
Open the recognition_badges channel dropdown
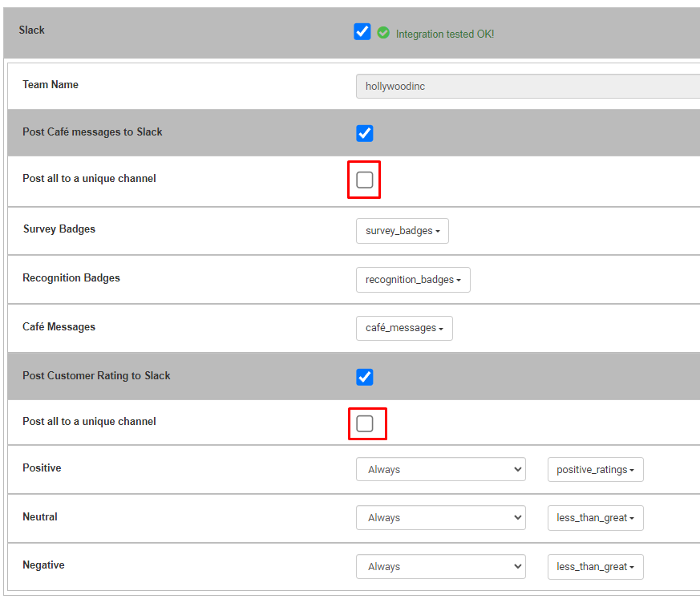[413, 280]
